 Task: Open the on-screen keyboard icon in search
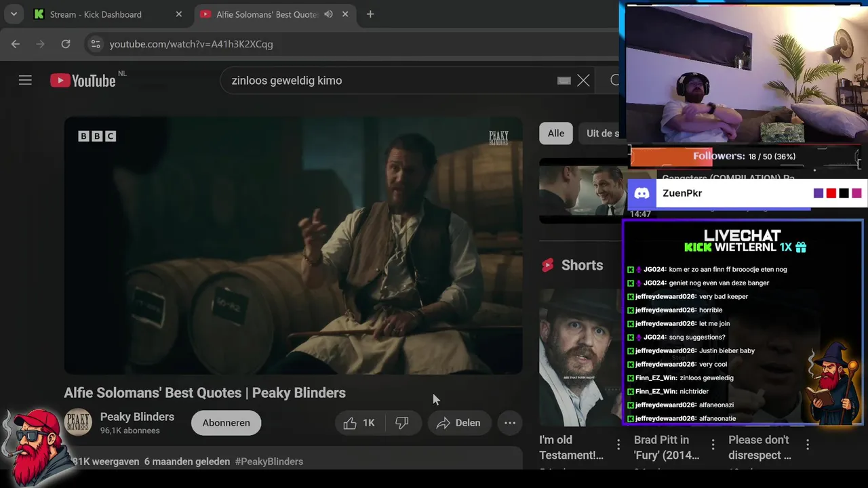[x=564, y=81]
